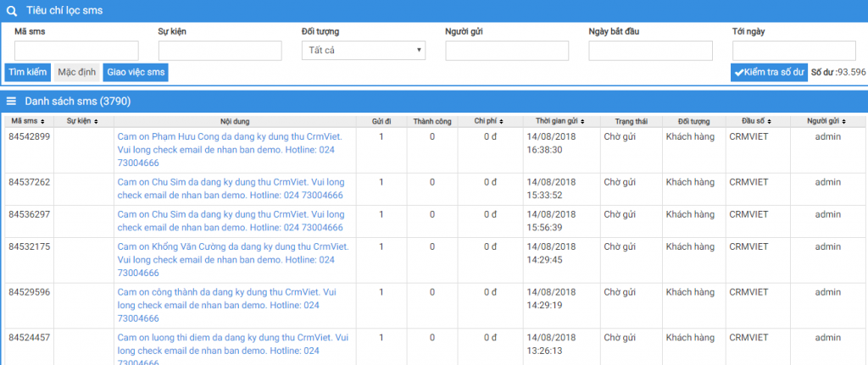Click sms code 84532175
868x365 pixels.
30,246
